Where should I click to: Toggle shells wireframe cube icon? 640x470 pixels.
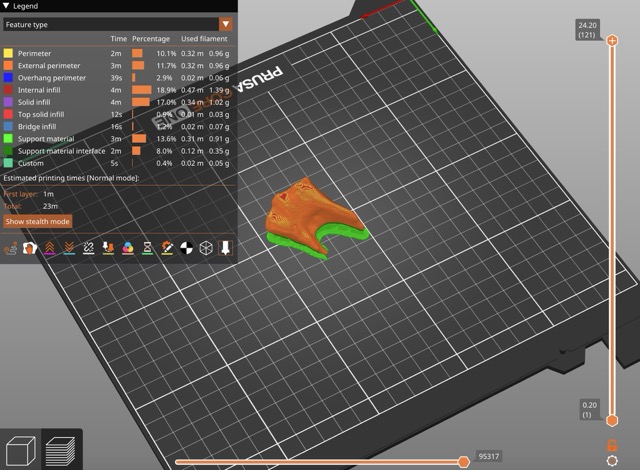(206, 247)
